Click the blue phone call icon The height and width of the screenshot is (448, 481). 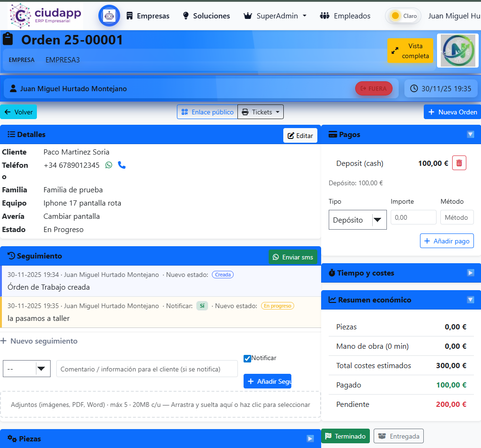pyautogui.click(x=122, y=165)
